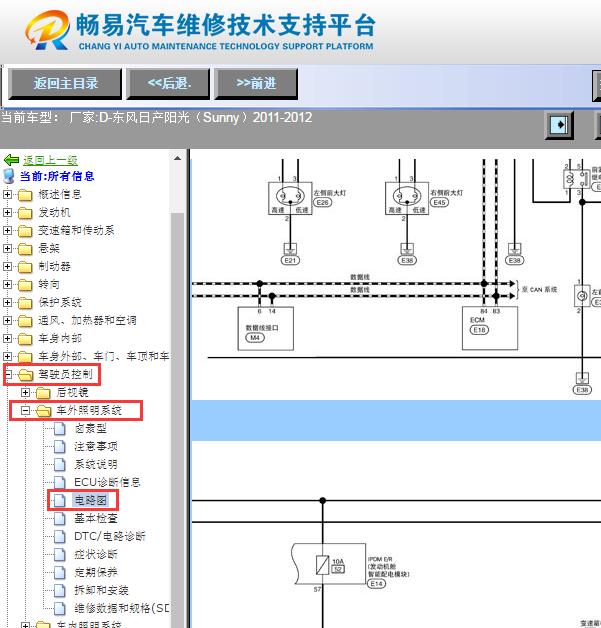Open the 电路图 document
The height and width of the screenshot is (628, 601).
pyautogui.click(x=90, y=500)
